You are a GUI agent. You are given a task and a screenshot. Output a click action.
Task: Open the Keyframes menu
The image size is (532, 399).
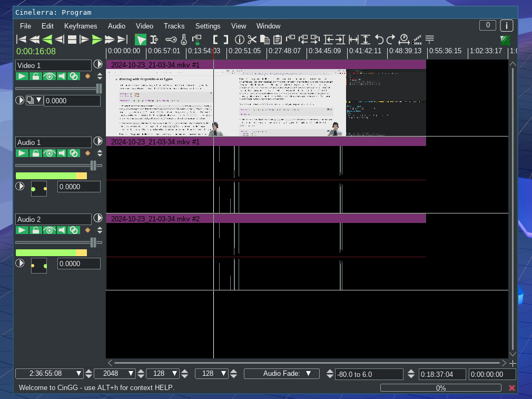coord(81,26)
